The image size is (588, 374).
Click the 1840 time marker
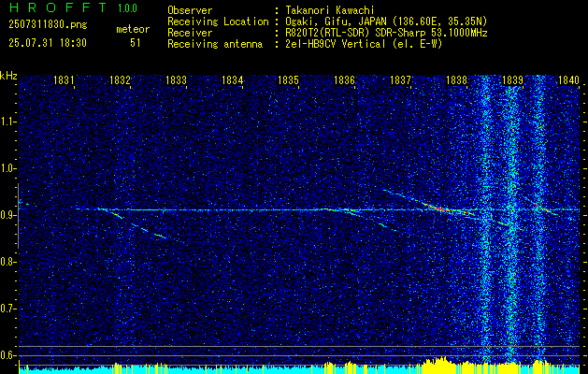[569, 80]
